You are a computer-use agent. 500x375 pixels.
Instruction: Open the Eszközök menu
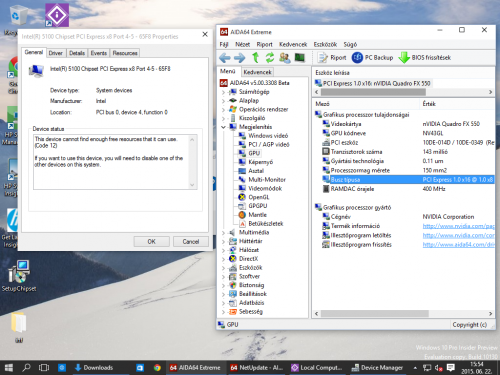325,44
